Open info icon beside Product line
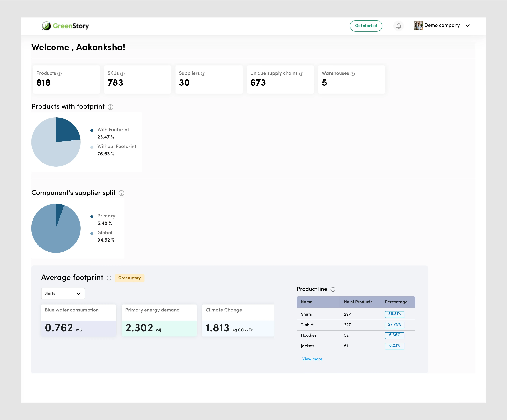This screenshot has width=507, height=420. coord(333,289)
